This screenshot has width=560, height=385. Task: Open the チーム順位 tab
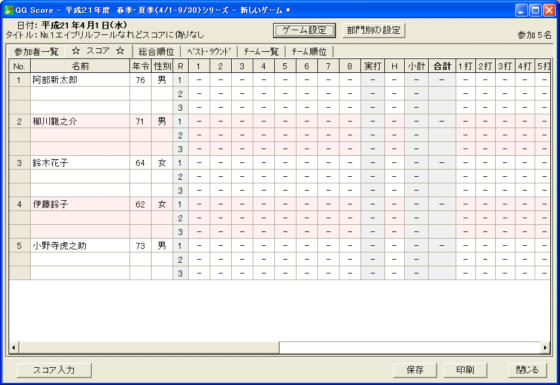pyautogui.click(x=309, y=52)
